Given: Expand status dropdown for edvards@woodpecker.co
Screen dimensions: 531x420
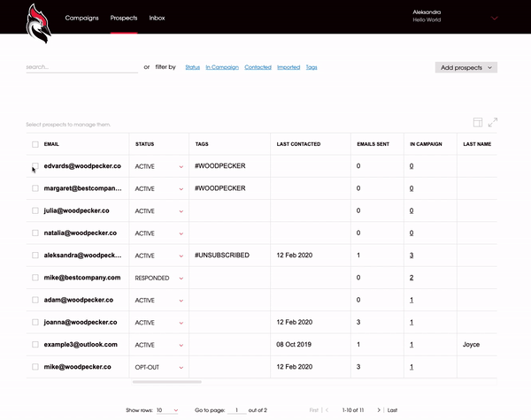Looking at the screenshot, I should click(181, 166).
